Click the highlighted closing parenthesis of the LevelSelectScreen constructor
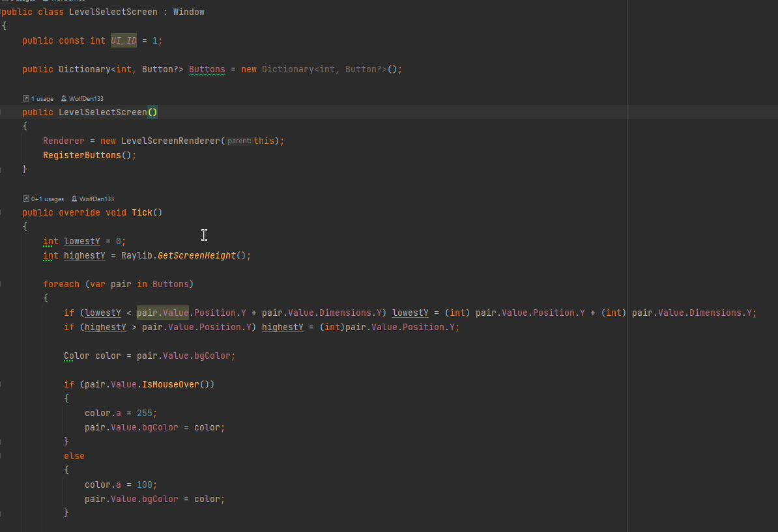Viewport: 778px width, 532px height. [x=155, y=112]
